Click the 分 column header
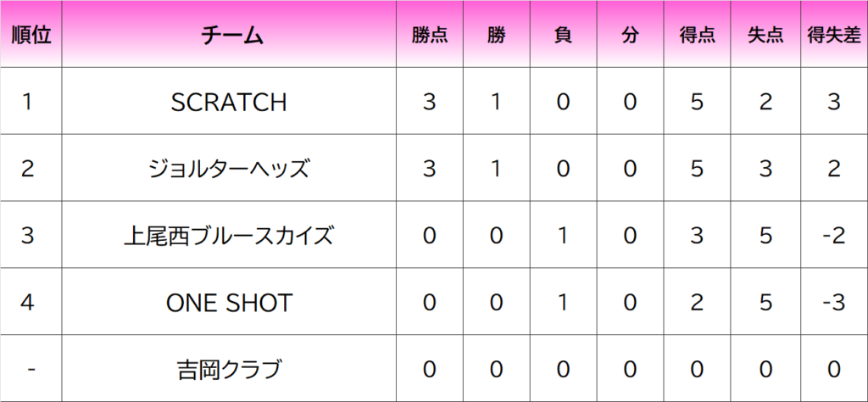The height and width of the screenshot is (402, 868). pos(631,34)
